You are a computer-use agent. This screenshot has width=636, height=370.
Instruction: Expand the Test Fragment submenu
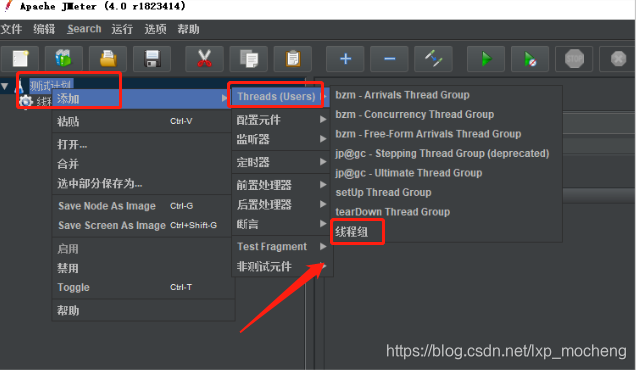[281, 247]
